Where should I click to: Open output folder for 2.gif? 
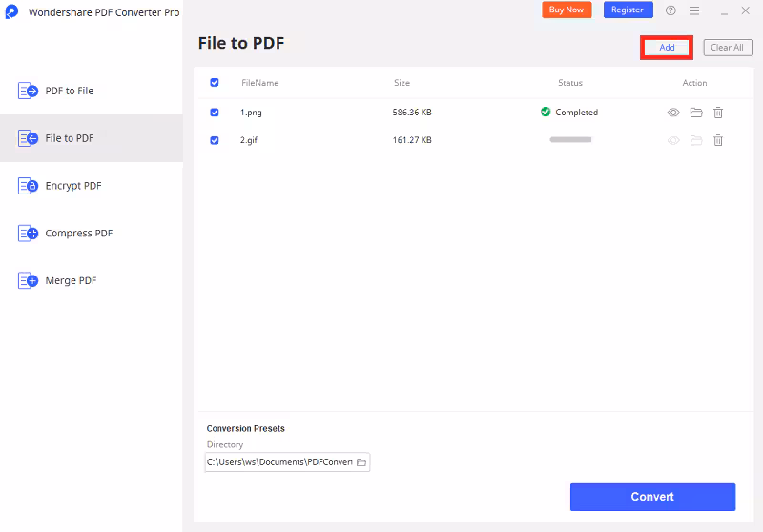696,140
